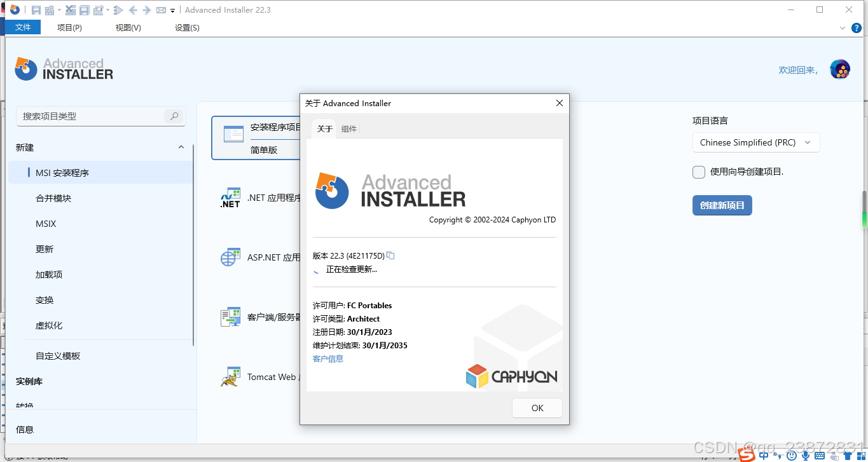Close the 关于 Advanced Installer dialog

click(x=560, y=103)
